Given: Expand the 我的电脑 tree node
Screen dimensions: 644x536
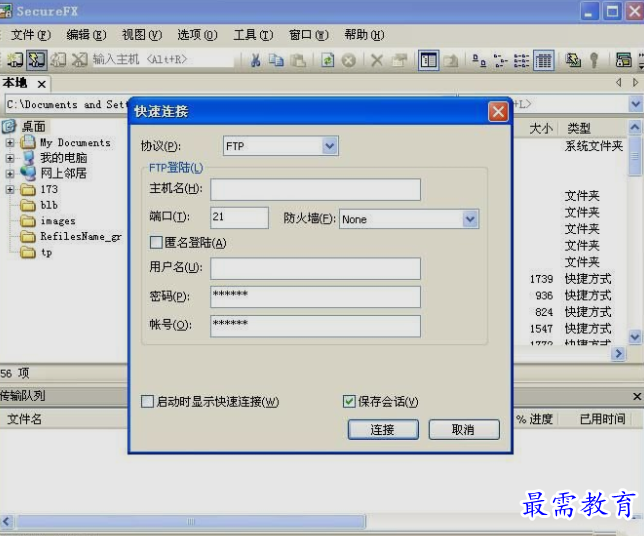Looking at the screenshot, I should point(10,158).
